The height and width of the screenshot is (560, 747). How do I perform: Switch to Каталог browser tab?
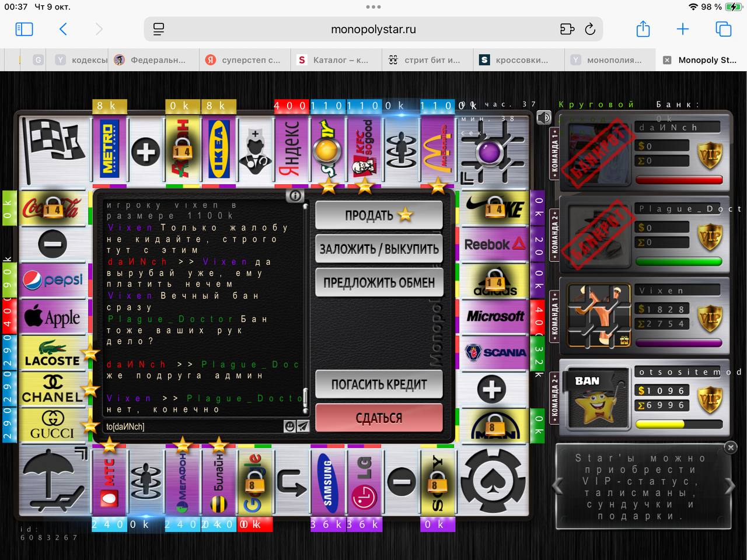[337, 60]
